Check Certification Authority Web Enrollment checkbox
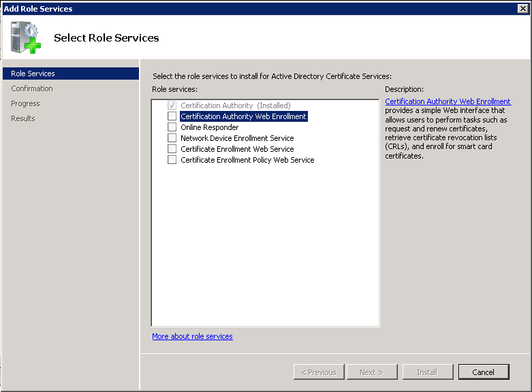This screenshot has width=532, height=392. pyautogui.click(x=172, y=116)
